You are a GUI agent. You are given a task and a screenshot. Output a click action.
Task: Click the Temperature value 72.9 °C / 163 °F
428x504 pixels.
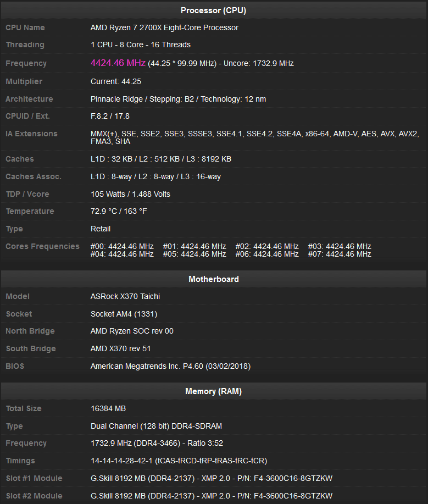[x=119, y=211]
